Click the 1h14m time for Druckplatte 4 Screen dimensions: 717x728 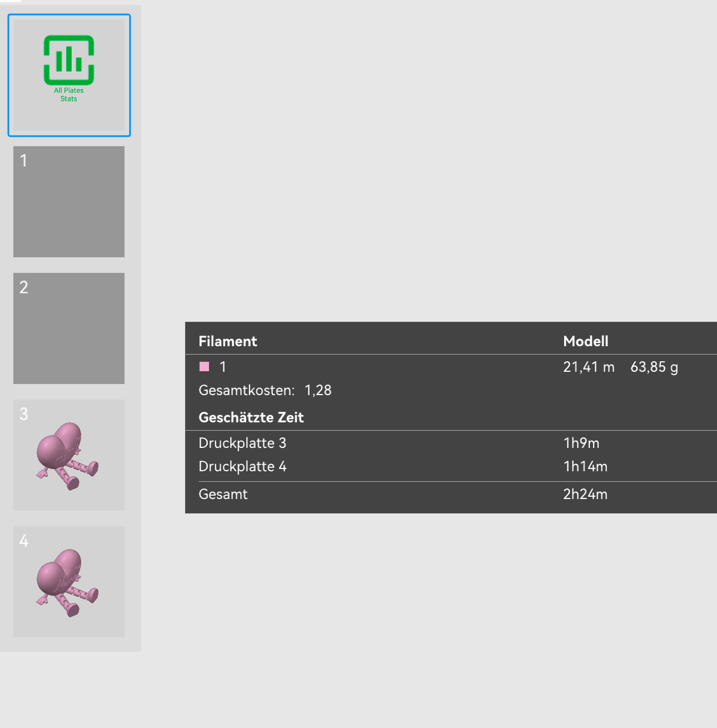585,466
